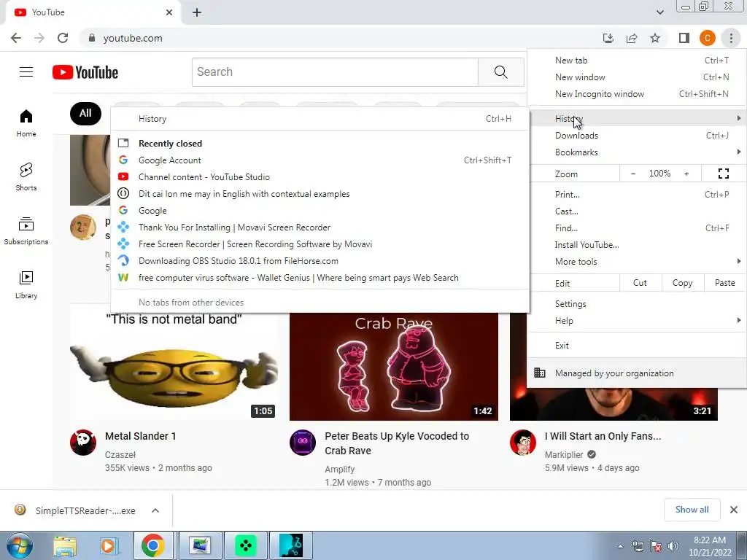Image resolution: width=747 pixels, height=560 pixels.
Task: Reopen Thank You For Installing Movavi page
Action: [x=320, y=227]
